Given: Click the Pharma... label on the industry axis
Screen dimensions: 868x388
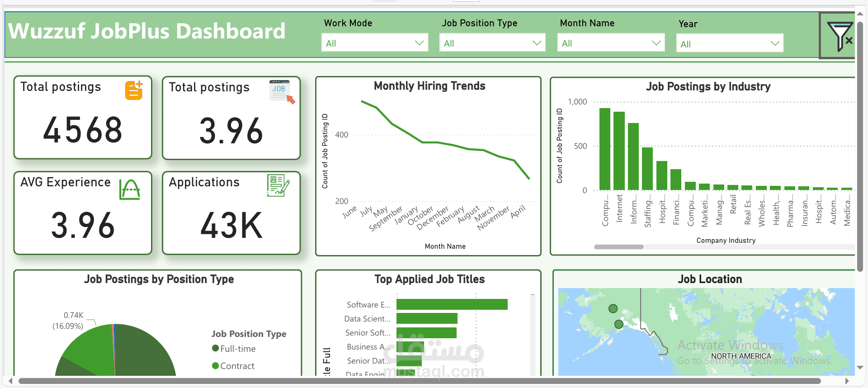Looking at the screenshot, I should coord(790,211).
